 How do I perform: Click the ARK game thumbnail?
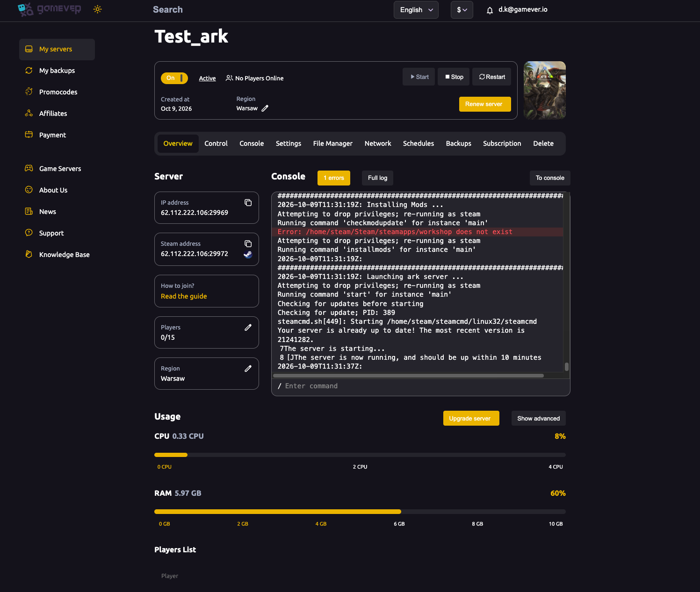pyautogui.click(x=545, y=90)
